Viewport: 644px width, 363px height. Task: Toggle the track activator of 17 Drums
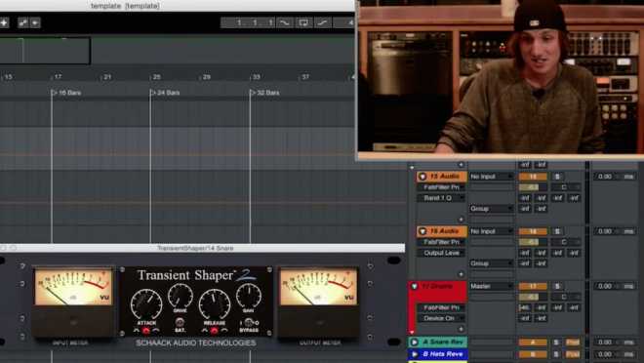point(533,286)
